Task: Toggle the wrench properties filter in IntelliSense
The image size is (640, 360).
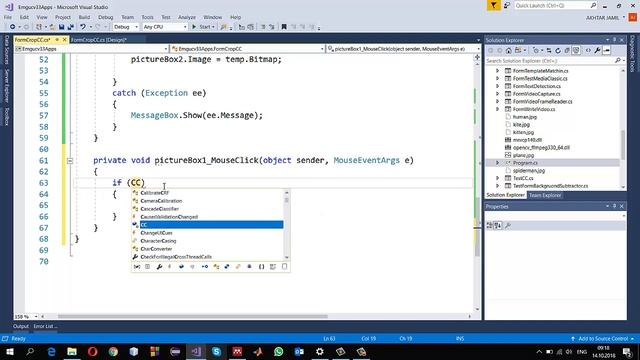Action: [159, 267]
